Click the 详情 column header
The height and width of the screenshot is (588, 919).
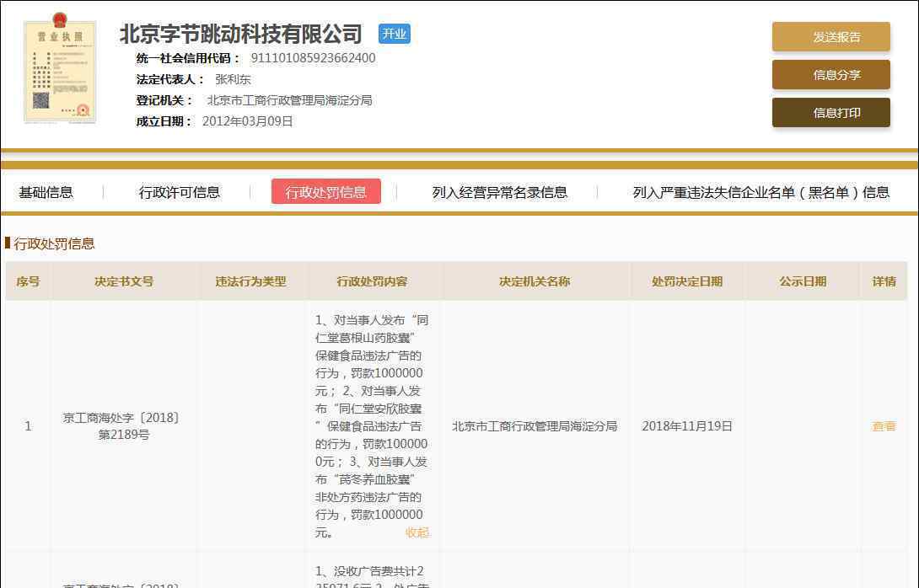884,281
